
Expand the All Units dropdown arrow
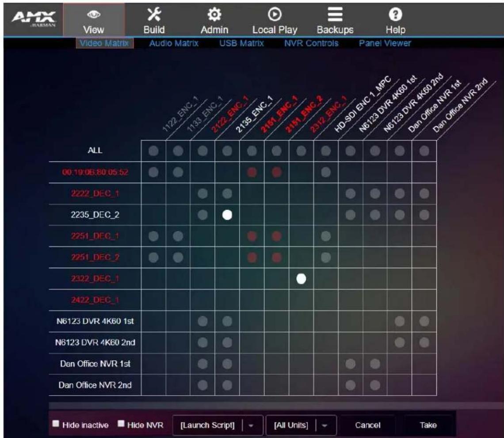[x=325, y=426]
